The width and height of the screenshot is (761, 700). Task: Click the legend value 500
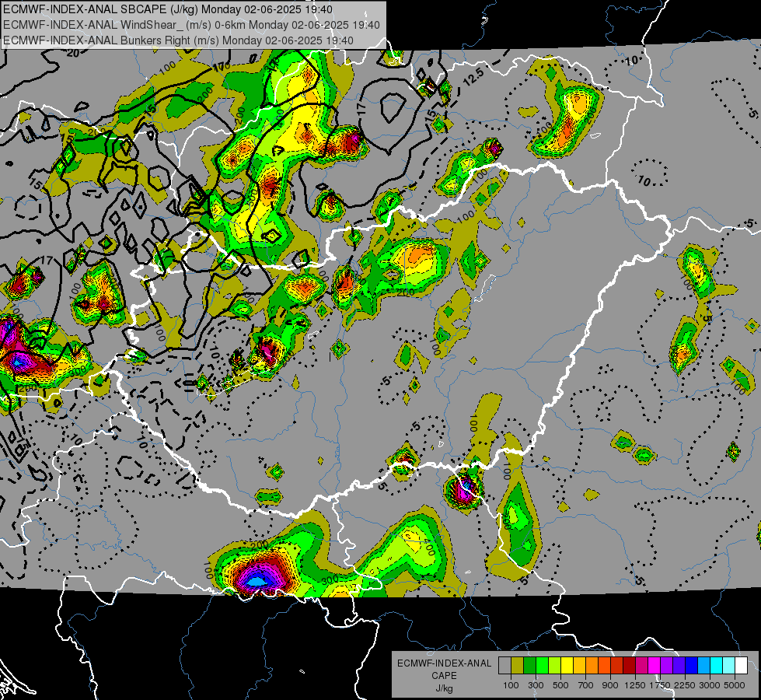560,685
